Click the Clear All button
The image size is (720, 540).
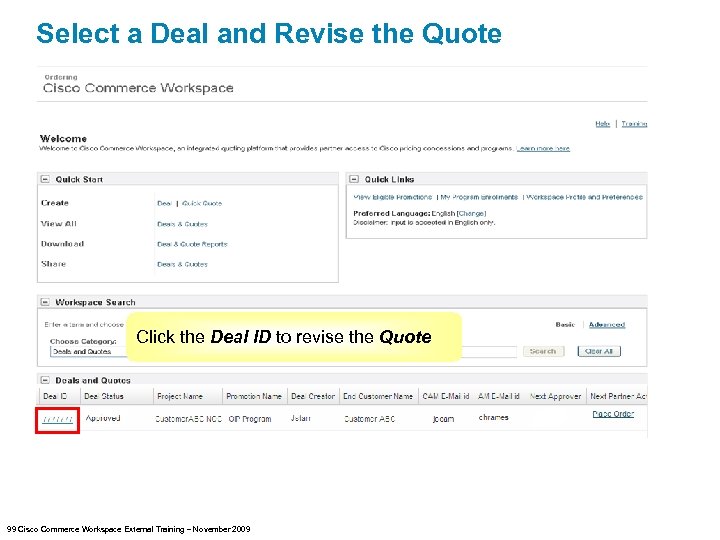point(599,351)
